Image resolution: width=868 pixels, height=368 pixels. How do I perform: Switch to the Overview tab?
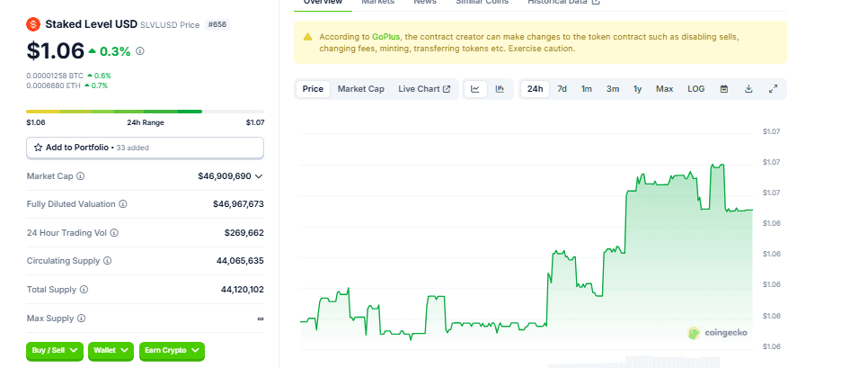click(x=323, y=2)
